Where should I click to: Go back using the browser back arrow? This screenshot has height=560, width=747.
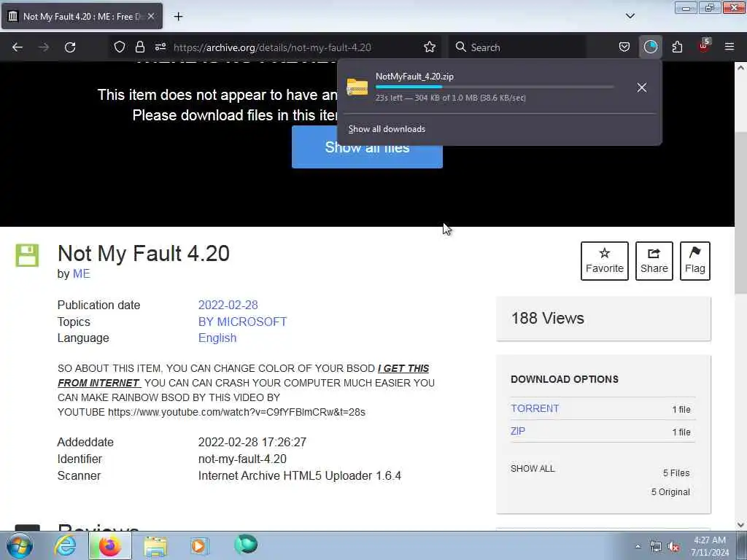(18, 47)
